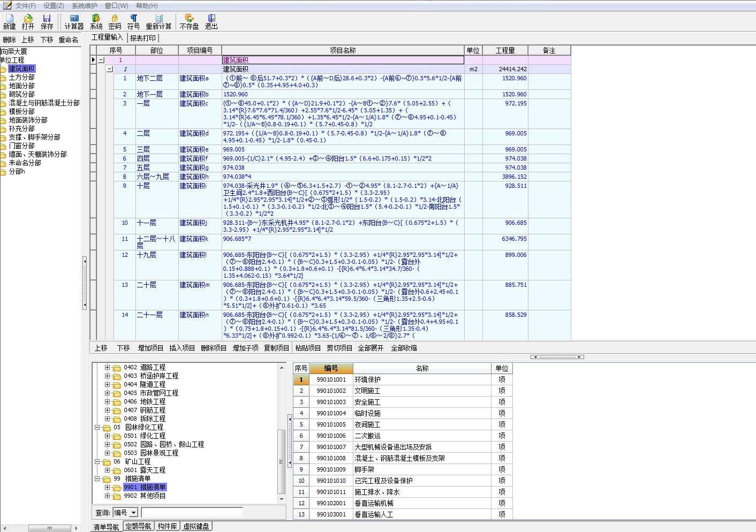Click the 退出 exit icon

[211, 21]
